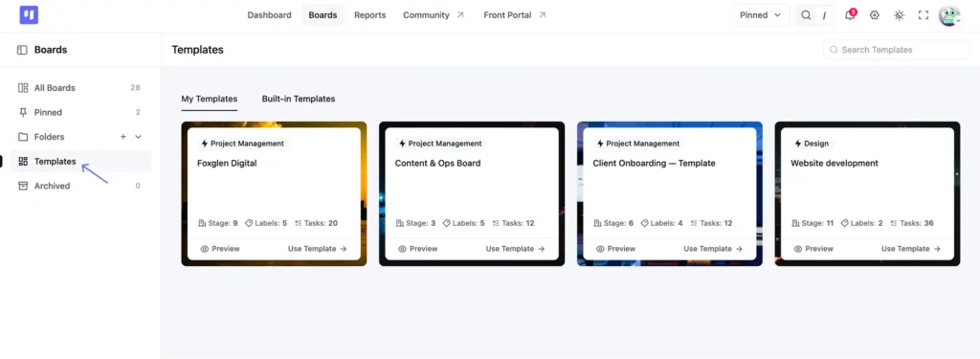Click Stage: 11 on Website development card
Image resolution: width=980 pixels, height=359 pixels.
[813, 223]
